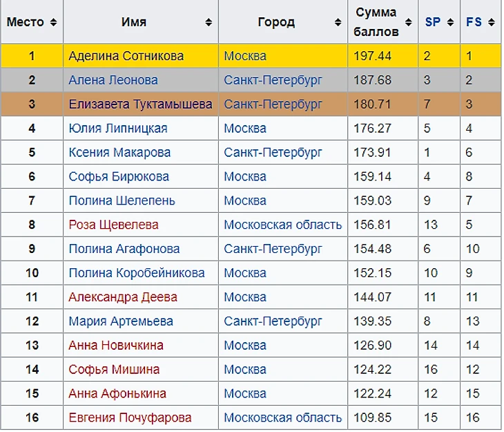This screenshot has height=432, width=504.
Task: Click the 197.44 score cell
Action: 372,56
